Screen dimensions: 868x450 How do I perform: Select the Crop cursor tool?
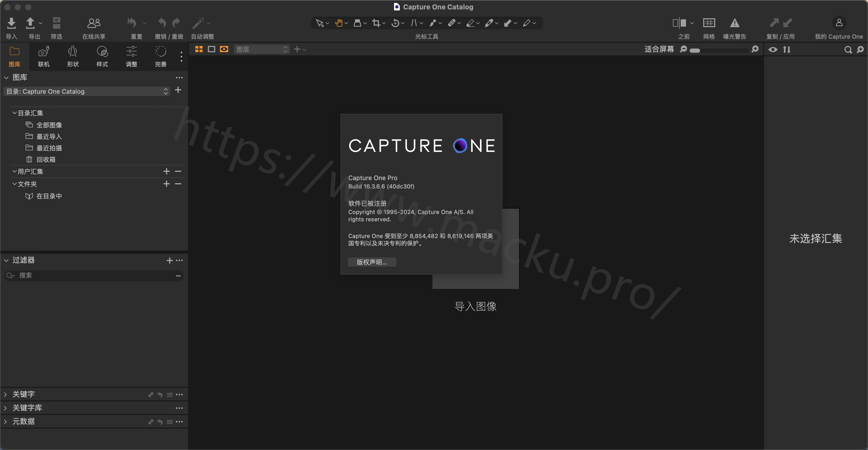coord(376,23)
